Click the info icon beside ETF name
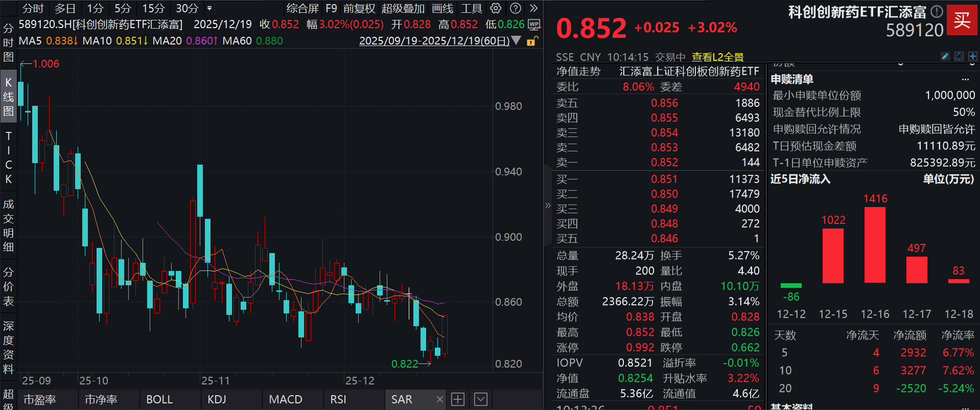Image resolution: width=980 pixels, height=410 pixels. coord(937,11)
